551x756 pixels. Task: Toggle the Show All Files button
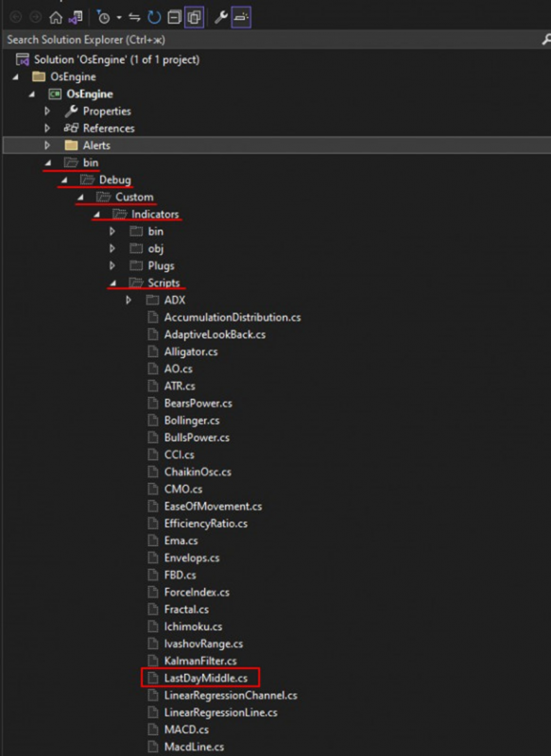click(195, 18)
